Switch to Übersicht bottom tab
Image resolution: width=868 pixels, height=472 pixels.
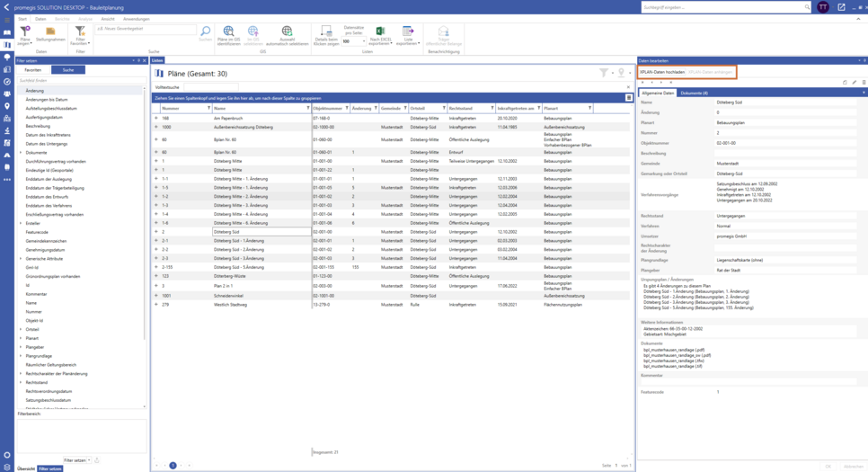tap(25, 468)
